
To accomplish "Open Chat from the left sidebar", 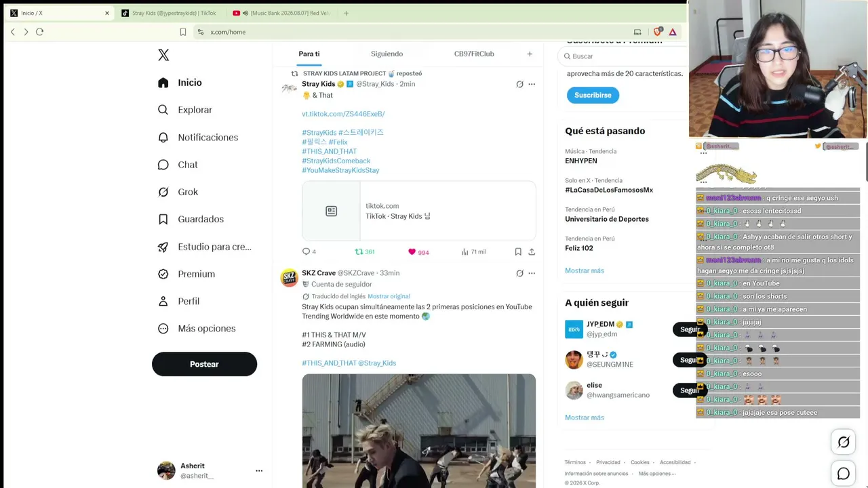I will (177, 165).
